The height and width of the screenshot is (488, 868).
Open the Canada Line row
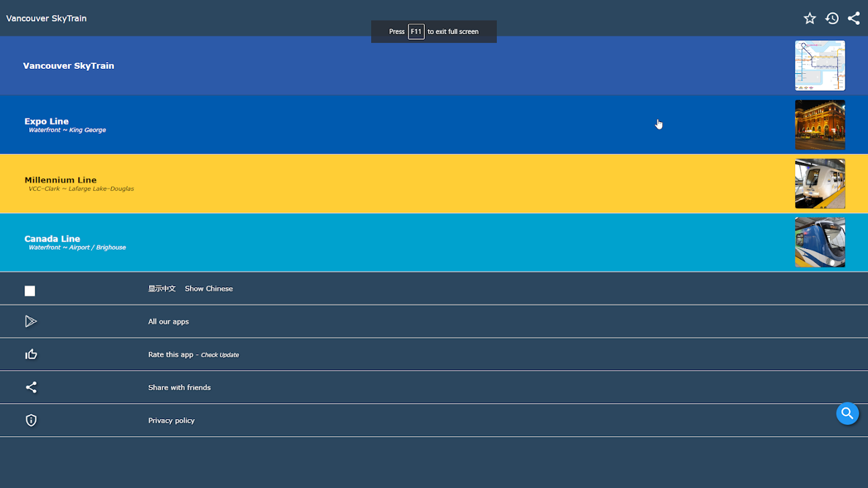434,243
